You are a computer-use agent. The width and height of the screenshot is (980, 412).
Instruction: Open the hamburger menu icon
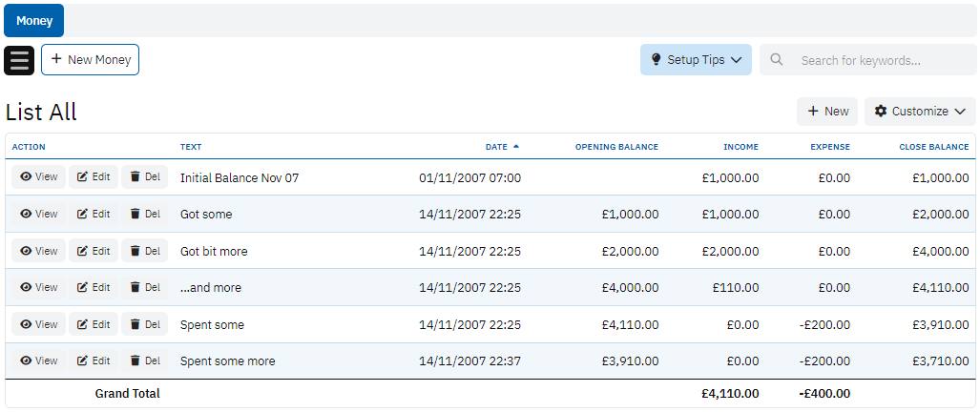[x=19, y=60]
